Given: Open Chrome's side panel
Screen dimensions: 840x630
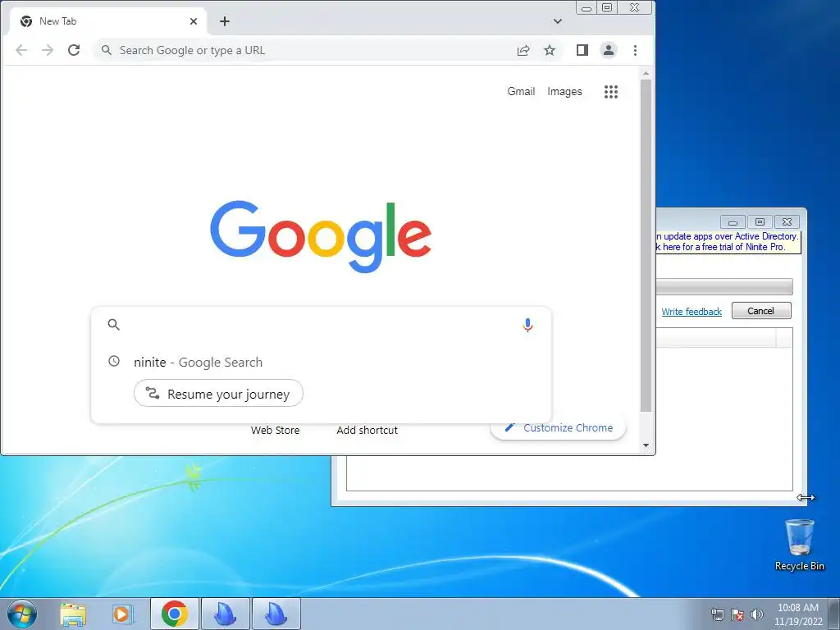Looking at the screenshot, I should (582, 50).
